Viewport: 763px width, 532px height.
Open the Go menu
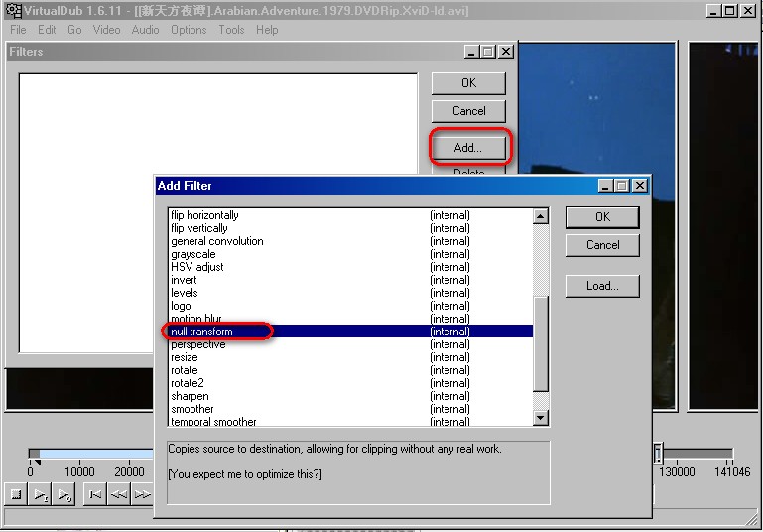coord(74,30)
